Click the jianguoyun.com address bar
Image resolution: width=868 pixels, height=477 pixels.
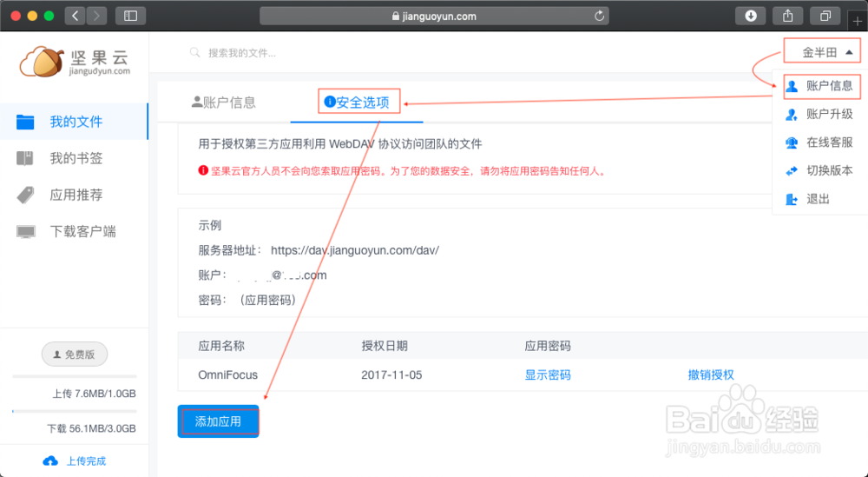coord(434,16)
